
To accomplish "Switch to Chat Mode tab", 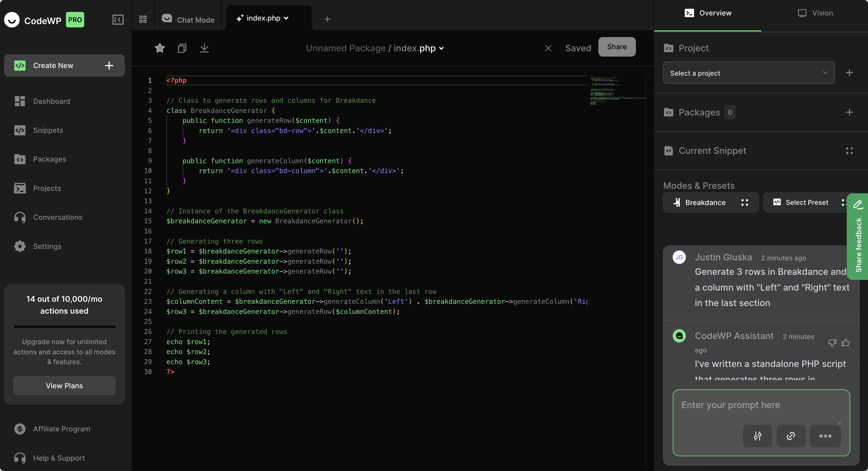I will (188, 20).
